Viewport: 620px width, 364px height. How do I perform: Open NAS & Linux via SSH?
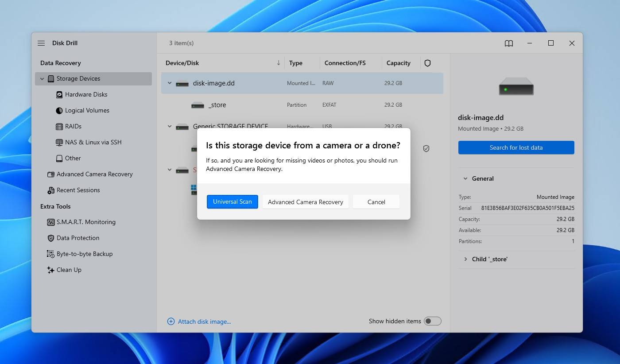click(93, 143)
